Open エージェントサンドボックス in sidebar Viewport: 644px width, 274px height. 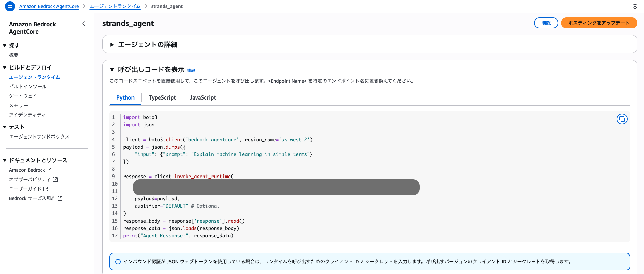pos(39,137)
